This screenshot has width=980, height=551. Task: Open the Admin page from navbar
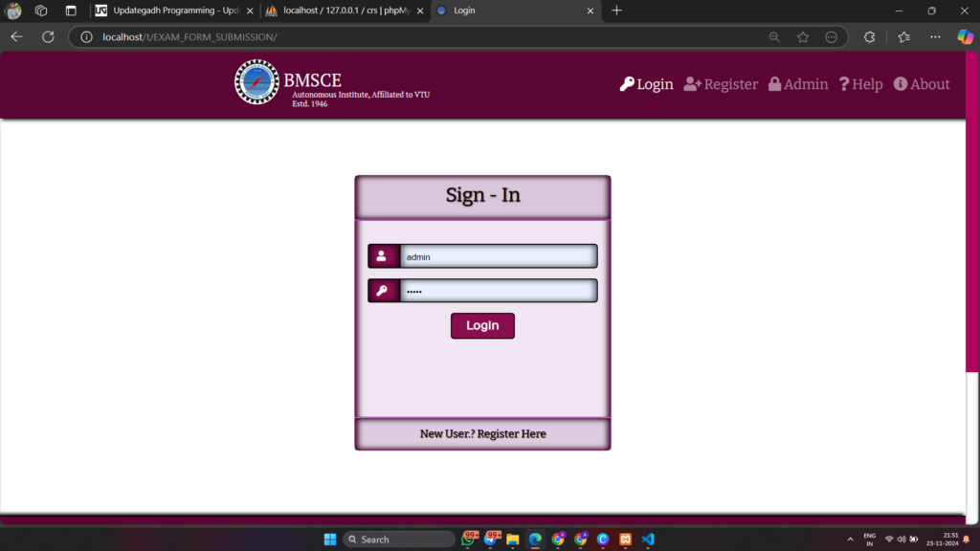click(798, 84)
